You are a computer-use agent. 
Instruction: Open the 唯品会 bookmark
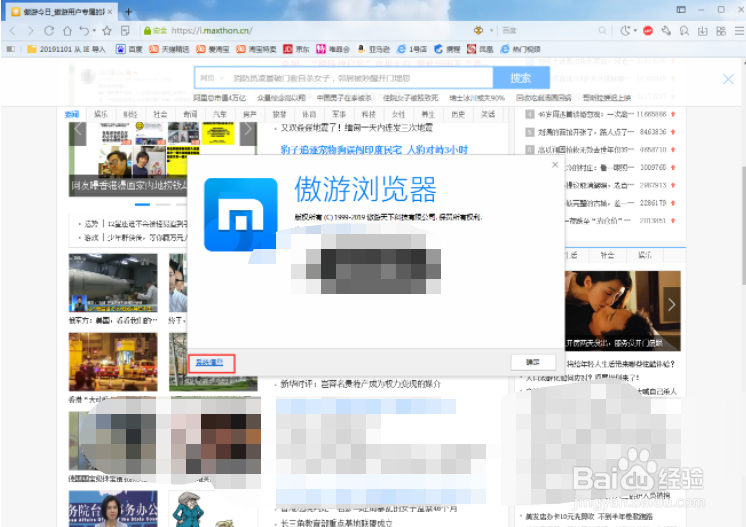[x=333, y=49]
